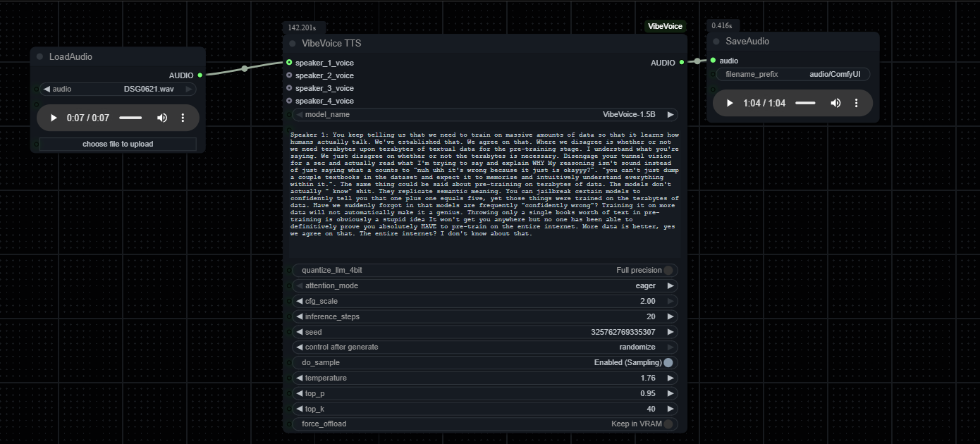The image size is (980, 444).
Task: Increase temperature with right arrow
Action: (670, 378)
